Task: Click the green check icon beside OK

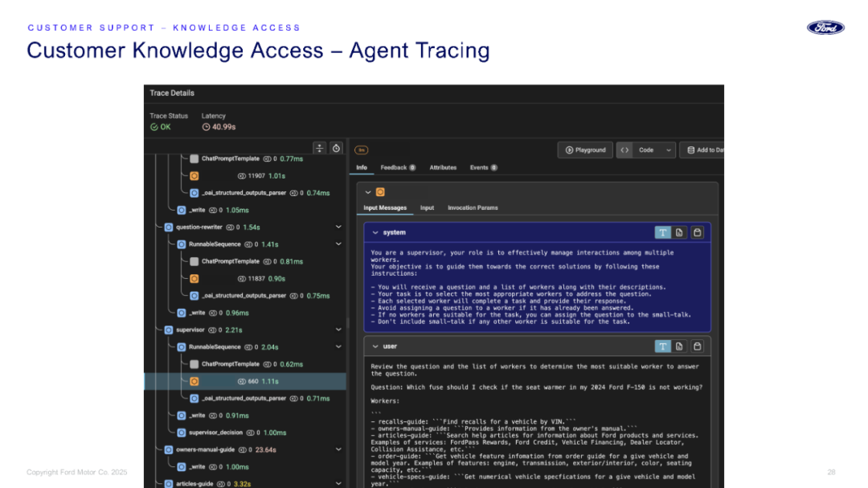Action: click(154, 127)
